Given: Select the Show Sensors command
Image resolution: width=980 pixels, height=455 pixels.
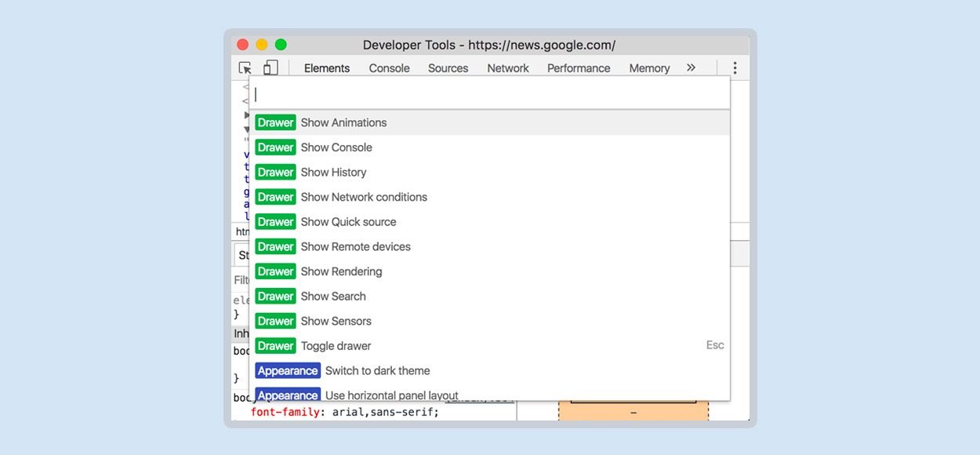Looking at the screenshot, I should 490,321.
